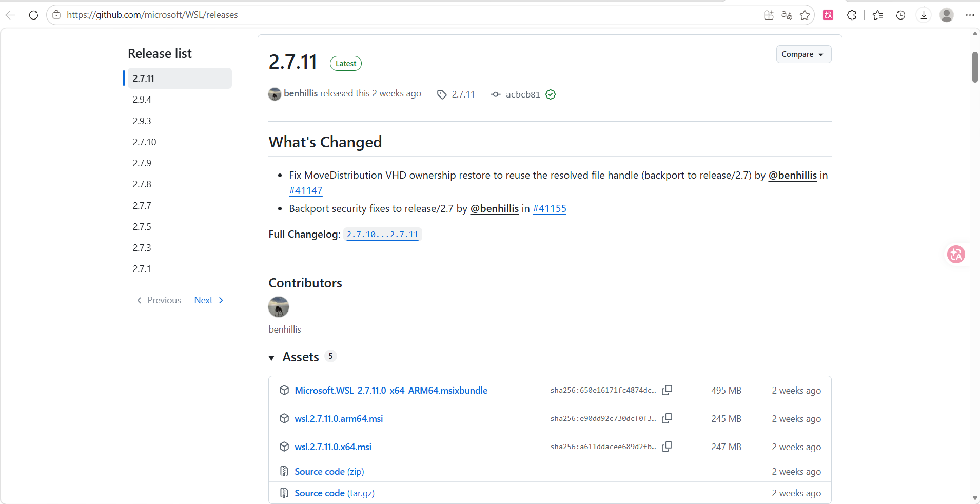
Task: Click the floating pink translate icon at right edge
Action: pyautogui.click(x=956, y=254)
